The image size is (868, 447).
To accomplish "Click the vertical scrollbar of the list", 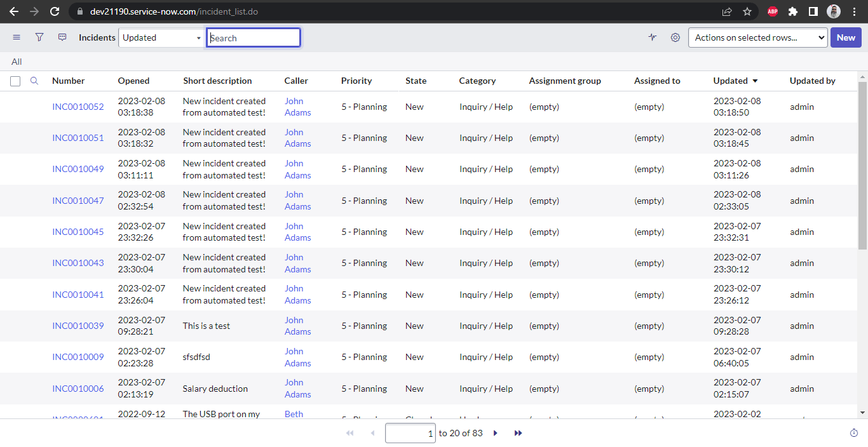I will pos(862,165).
